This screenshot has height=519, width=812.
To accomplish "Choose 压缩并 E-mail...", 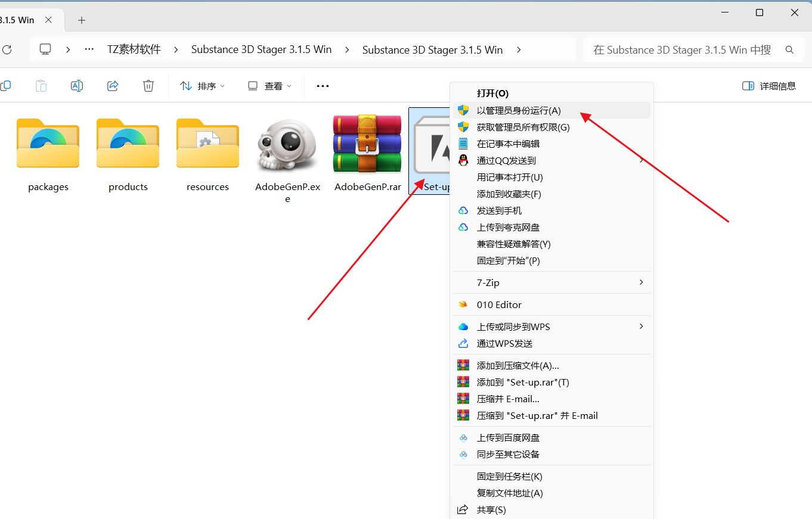I will point(551,399).
